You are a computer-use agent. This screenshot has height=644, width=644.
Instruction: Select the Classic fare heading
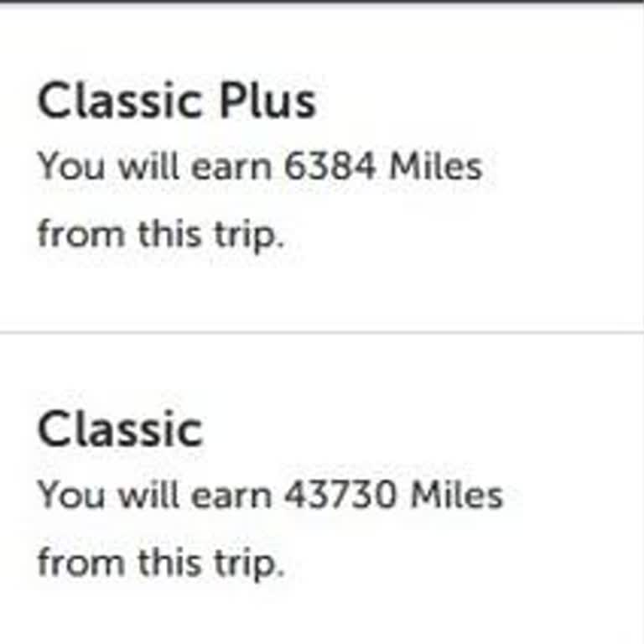120,430
